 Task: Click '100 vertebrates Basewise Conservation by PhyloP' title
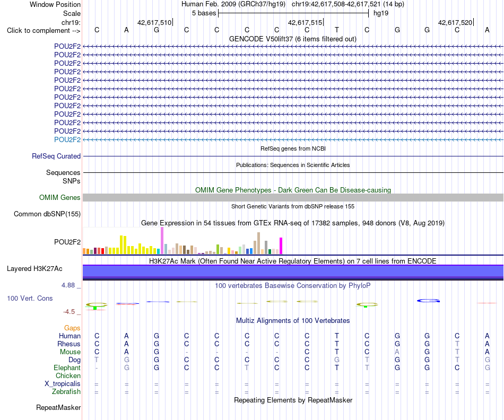(x=293, y=285)
